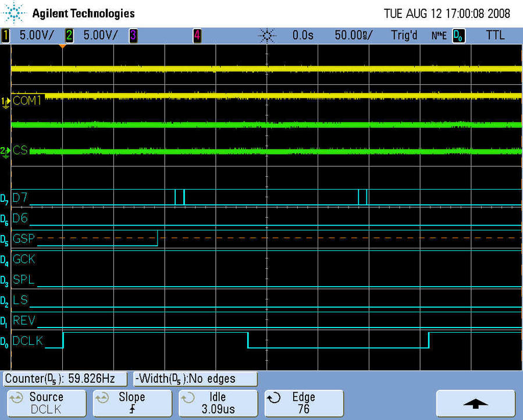Click the channel 1 yellow indicator
Screen dimensions: 523x420
click(6, 35)
